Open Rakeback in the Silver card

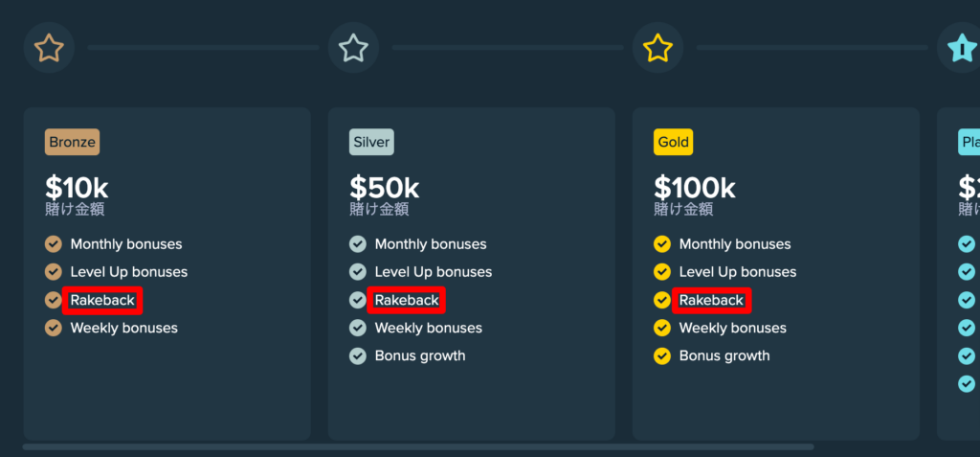(x=406, y=301)
